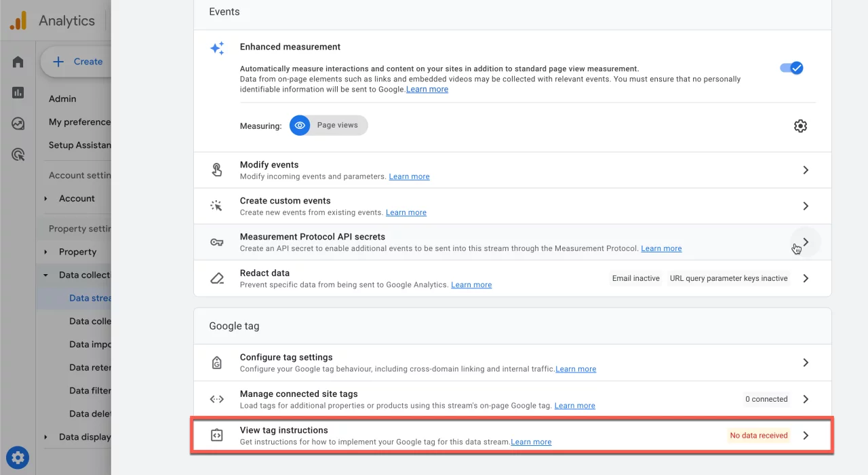Open Learn more link for connected site tags

point(574,406)
